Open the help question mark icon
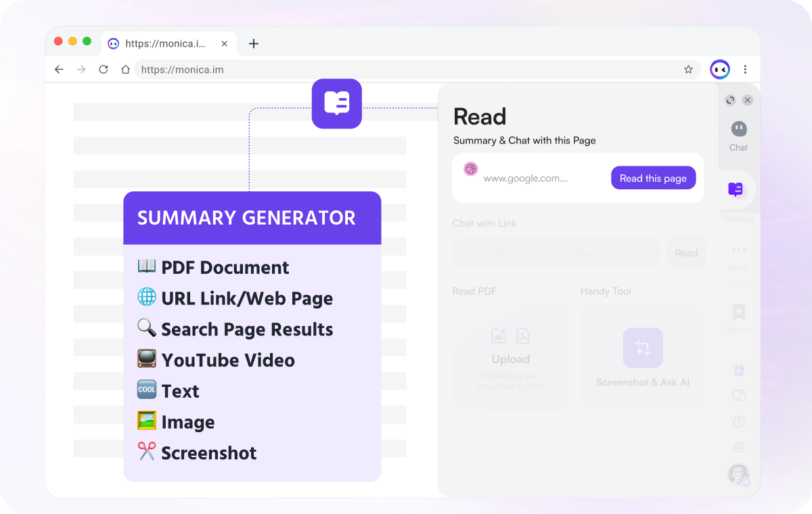The width and height of the screenshot is (812, 514). point(739,421)
